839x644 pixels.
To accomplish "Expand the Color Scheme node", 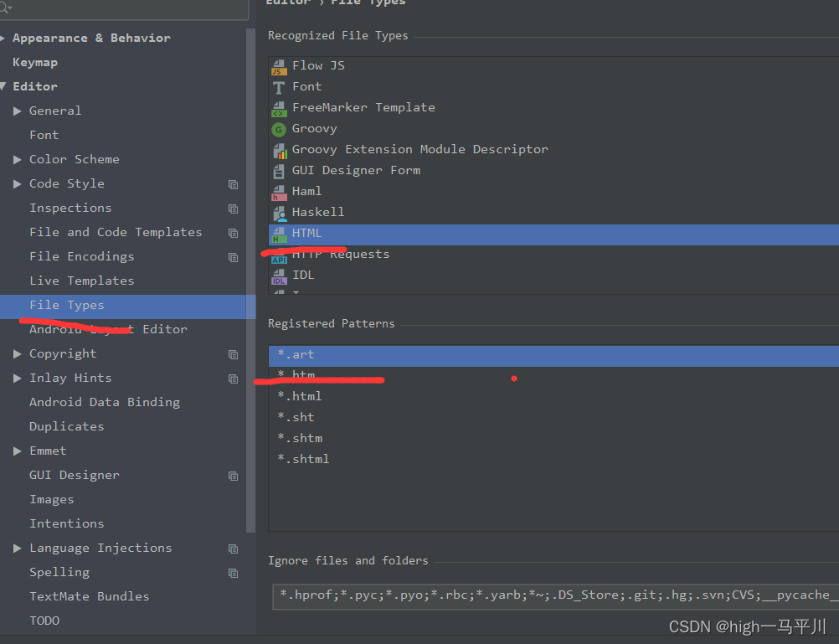I will tap(17, 159).
